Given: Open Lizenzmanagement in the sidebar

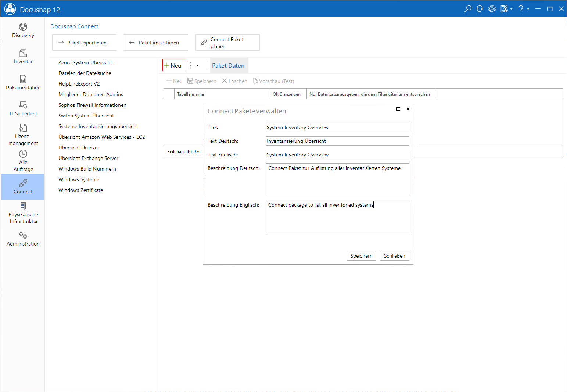Looking at the screenshot, I should click(x=23, y=135).
